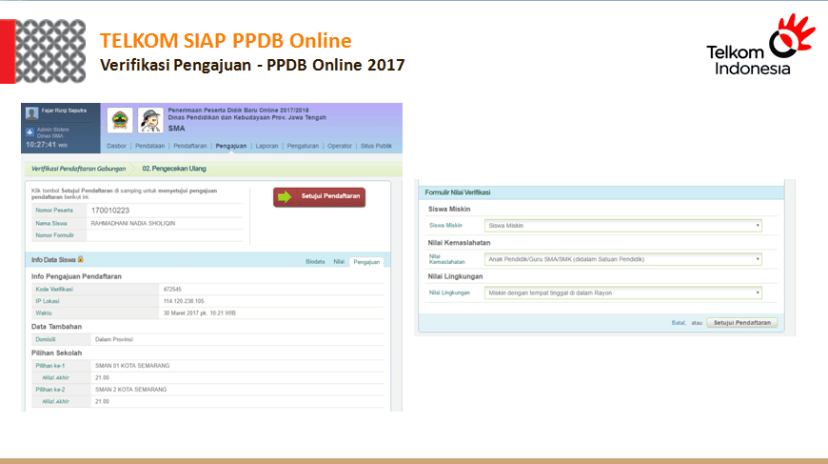
Task: Open the Dasbor menu
Action: 117,146
